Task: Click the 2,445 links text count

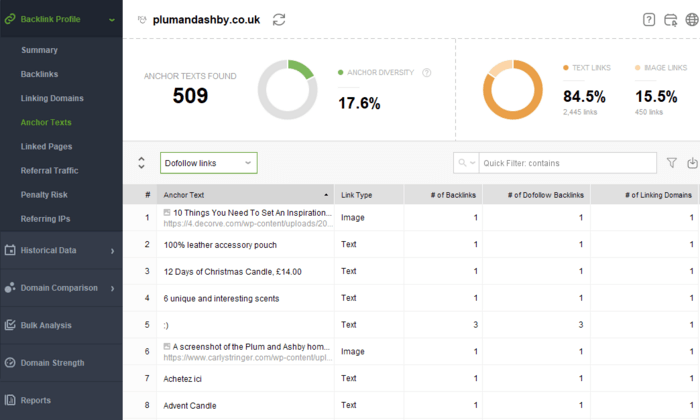Action: pyautogui.click(x=580, y=112)
